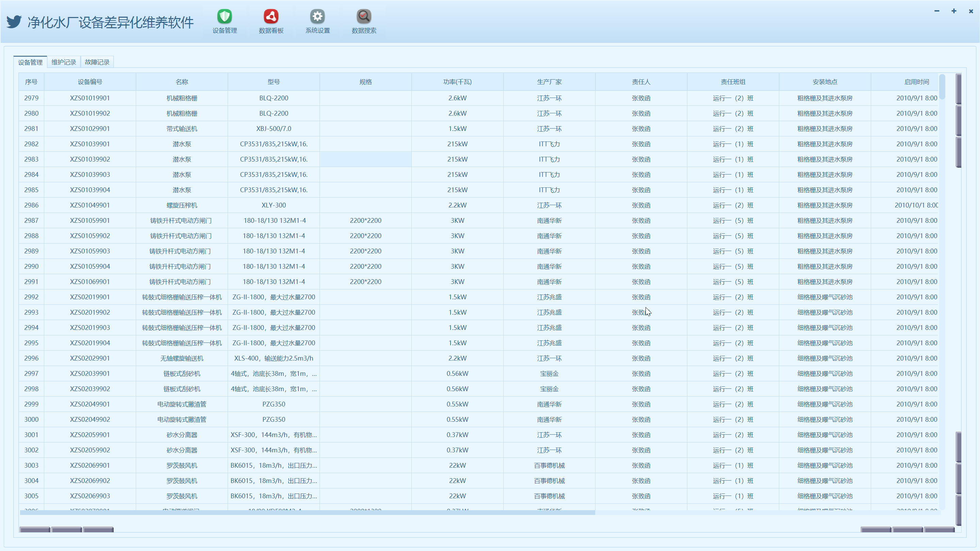Select row number 2993
980x551 pixels.
(x=31, y=312)
